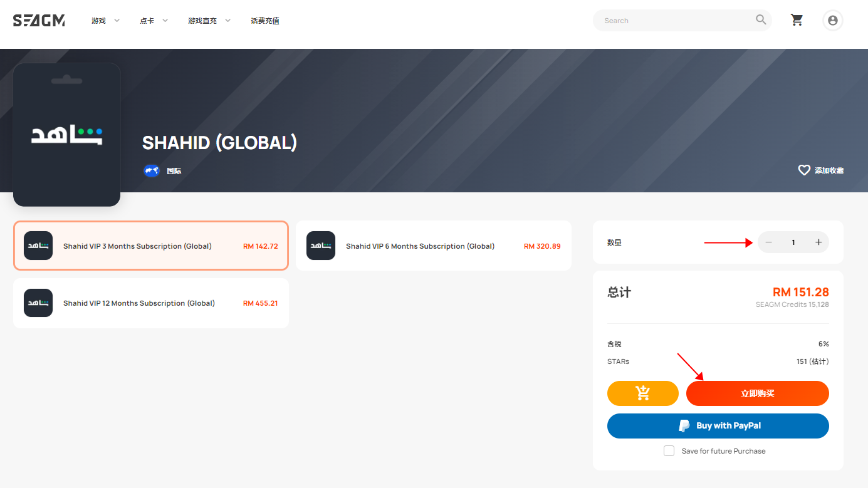Screen dimensions: 868x488
Task: Expand the 点卡 dropdown menu
Action: tap(154, 21)
